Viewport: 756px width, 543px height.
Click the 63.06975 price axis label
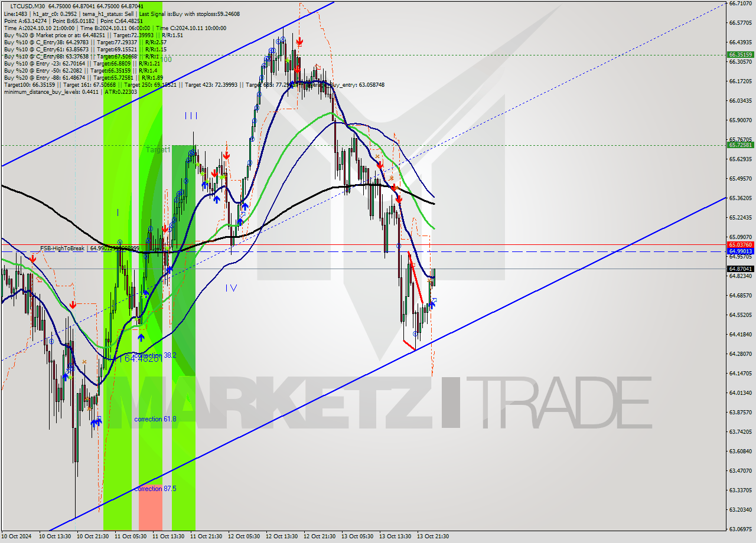(741, 529)
